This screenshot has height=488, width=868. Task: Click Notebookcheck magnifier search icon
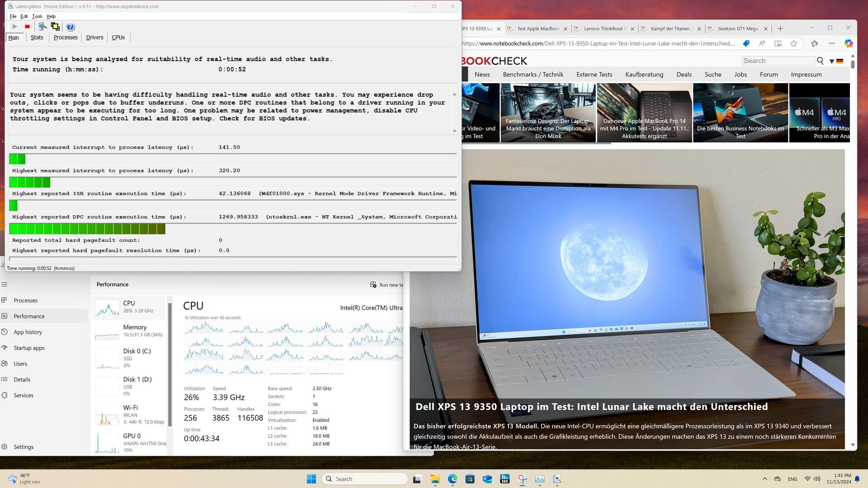pyautogui.click(x=820, y=61)
